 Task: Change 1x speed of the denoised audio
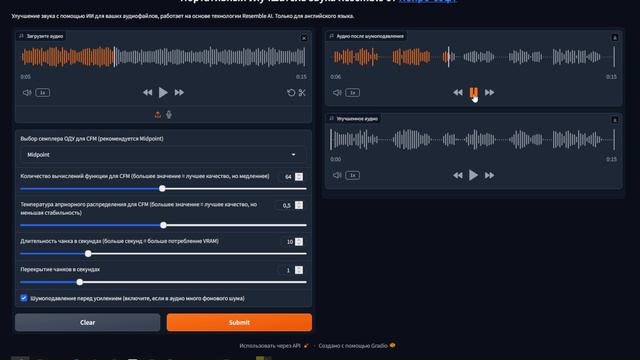(x=353, y=93)
